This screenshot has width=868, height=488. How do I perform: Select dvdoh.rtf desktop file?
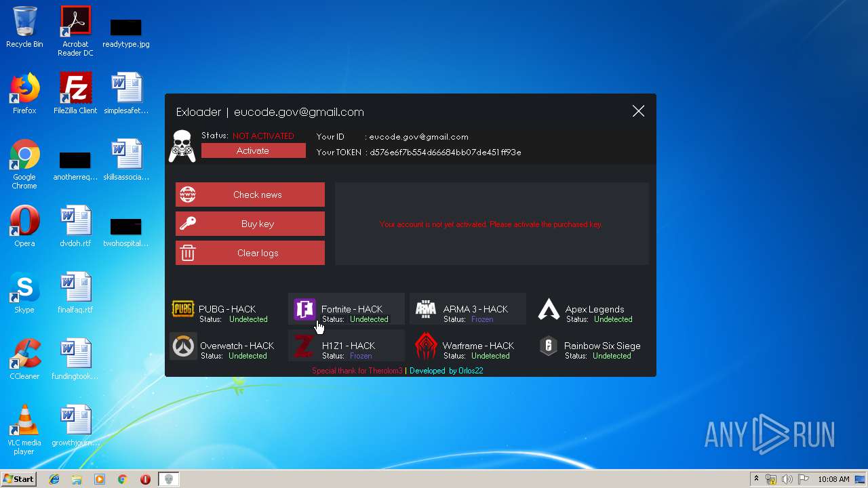75,226
